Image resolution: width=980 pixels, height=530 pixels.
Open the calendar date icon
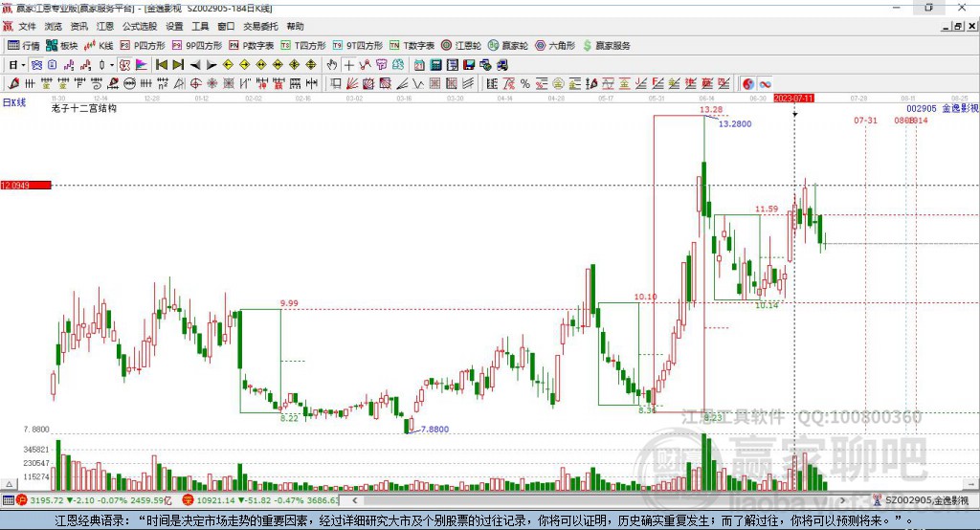(419, 65)
